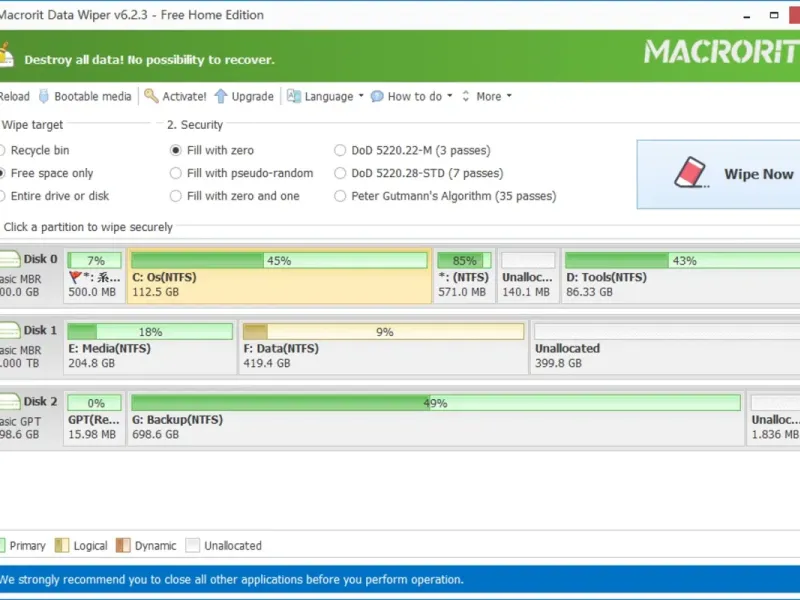Viewport: 800px width, 600px height.
Task: Click the broom icon in green banner
Action: click(x=6, y=56)
